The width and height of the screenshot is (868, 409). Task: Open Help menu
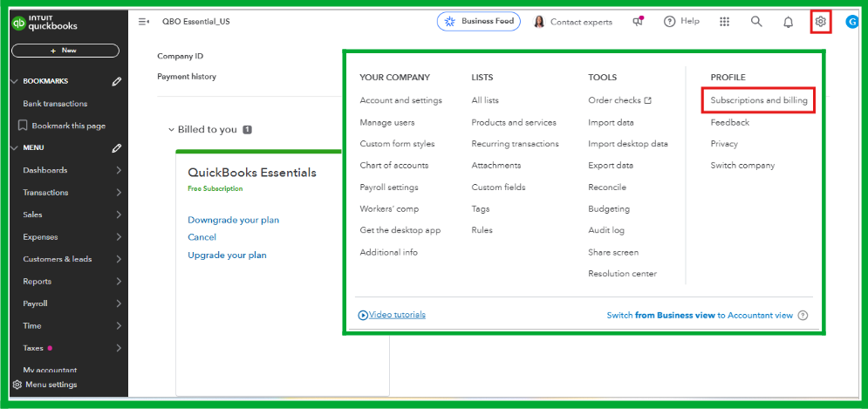click(x=681, y=22)
